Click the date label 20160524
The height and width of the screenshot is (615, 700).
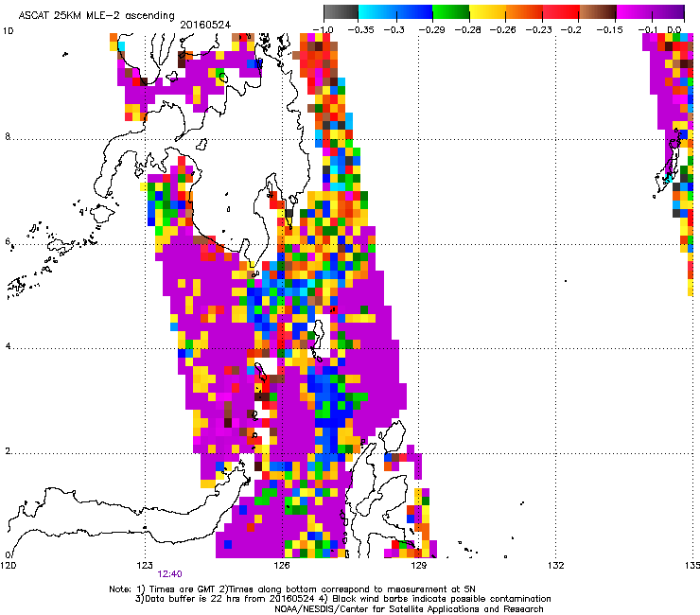coord(205,25)
